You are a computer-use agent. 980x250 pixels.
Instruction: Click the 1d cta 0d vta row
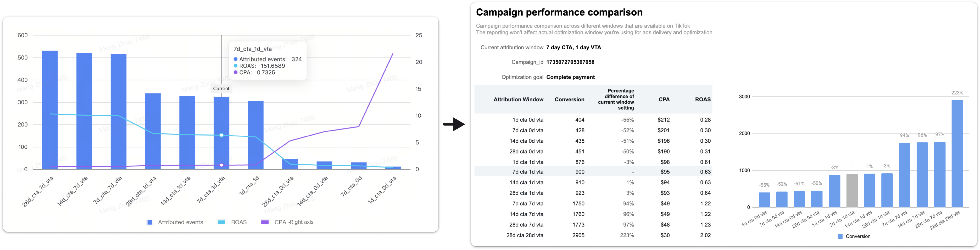pyautogui.click(x=593, y=120)
